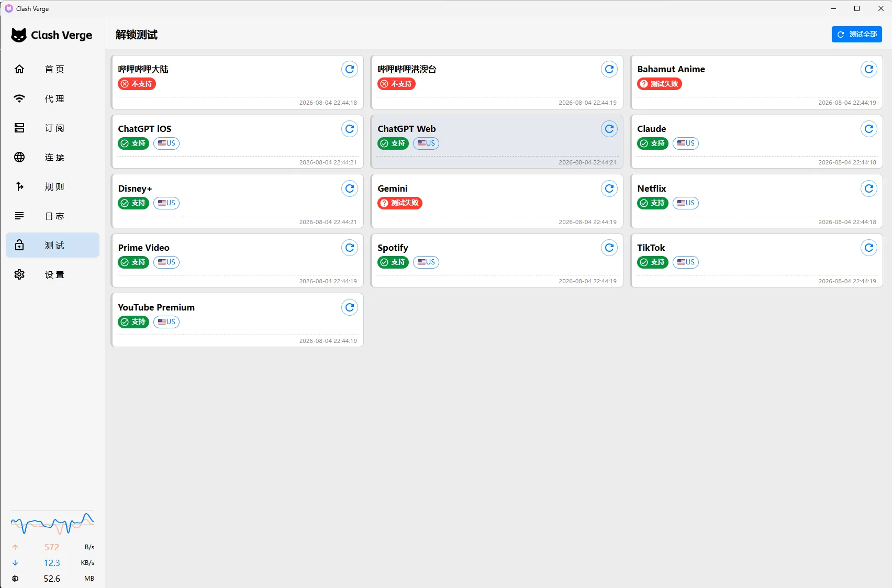Refresh the TikTok unlock test
892x588 pixels.
point(868,248)
